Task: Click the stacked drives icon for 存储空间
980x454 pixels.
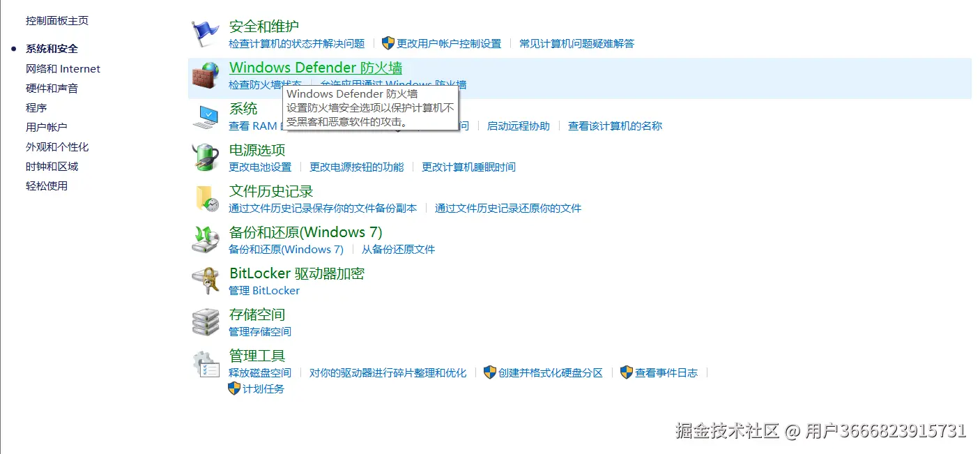Action: pos(206,322)
